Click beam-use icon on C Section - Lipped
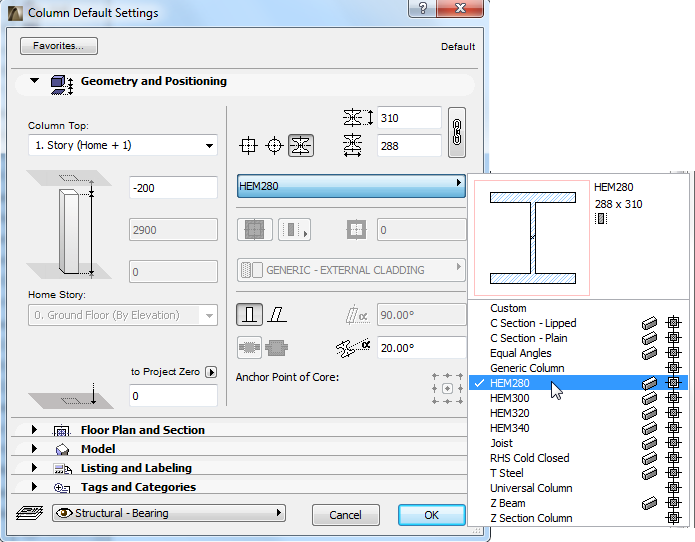This screenshot has height=542, width=695. click(649, 323)
